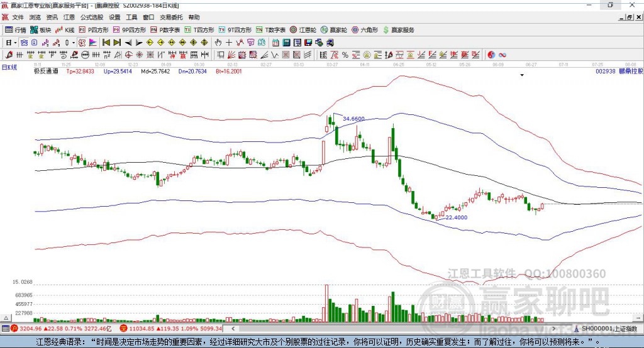Open the 文件 menu
The image size is (644, 348).
pyautogui.click(x=18, y=17)
